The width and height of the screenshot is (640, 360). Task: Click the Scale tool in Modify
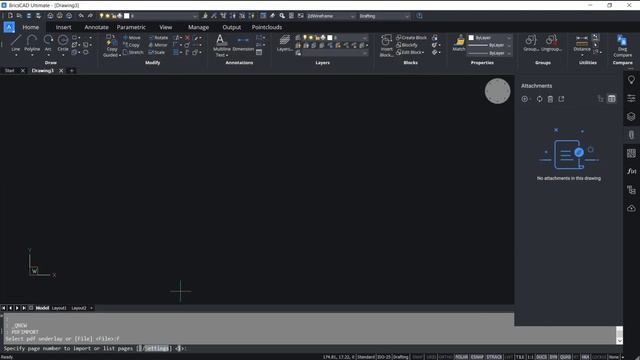pos(157,52)
